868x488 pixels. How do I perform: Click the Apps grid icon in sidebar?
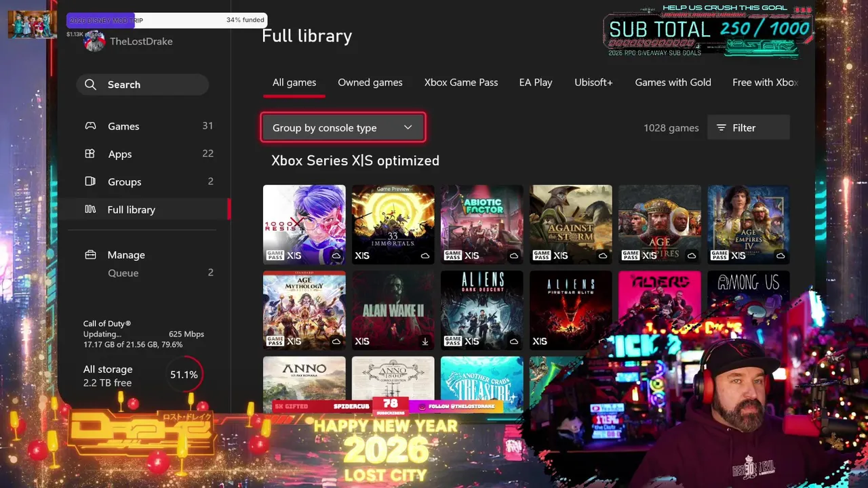90,154
